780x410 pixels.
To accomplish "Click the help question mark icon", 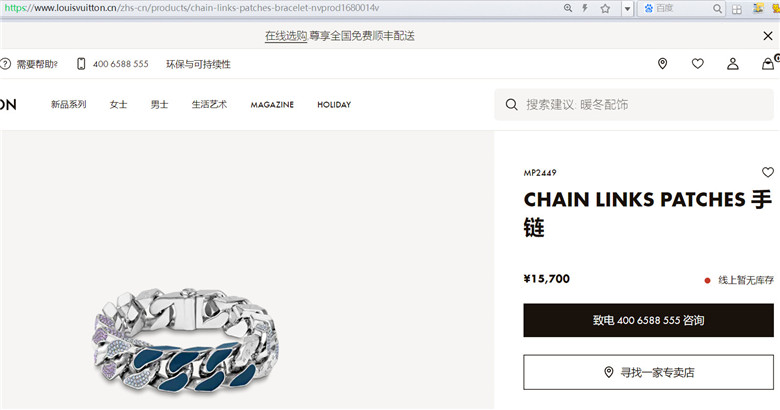I will (5, 64).
